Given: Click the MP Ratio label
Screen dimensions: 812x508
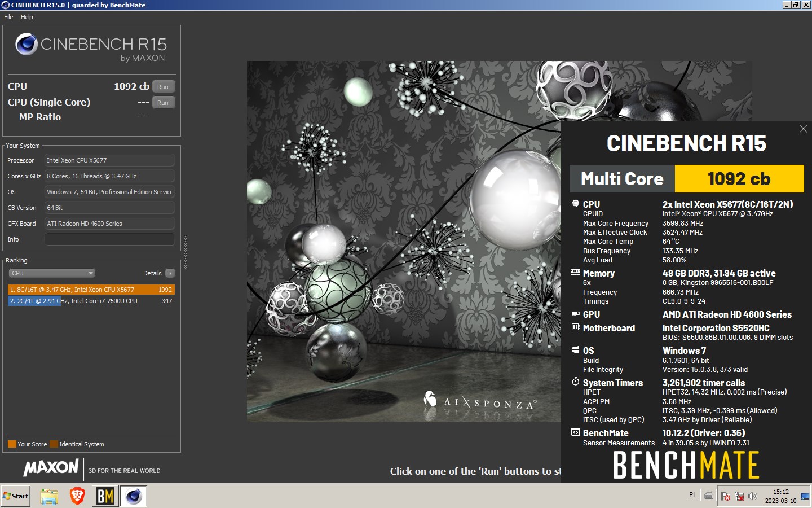Looking at the screenshot, I should 40,117.
